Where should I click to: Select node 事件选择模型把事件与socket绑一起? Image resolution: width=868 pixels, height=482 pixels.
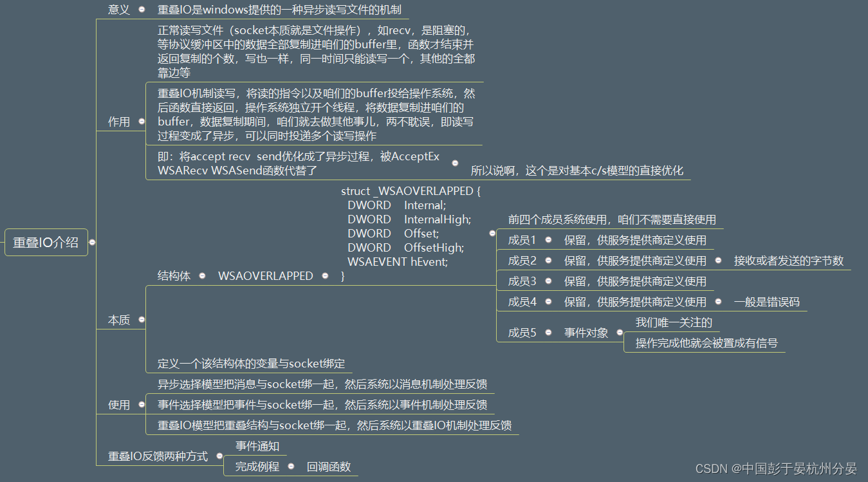322,405
